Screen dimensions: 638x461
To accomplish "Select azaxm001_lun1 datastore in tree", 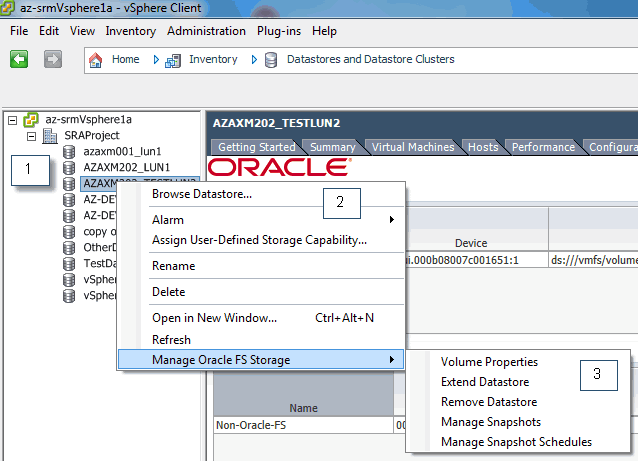I will click(x=122, y=152).
